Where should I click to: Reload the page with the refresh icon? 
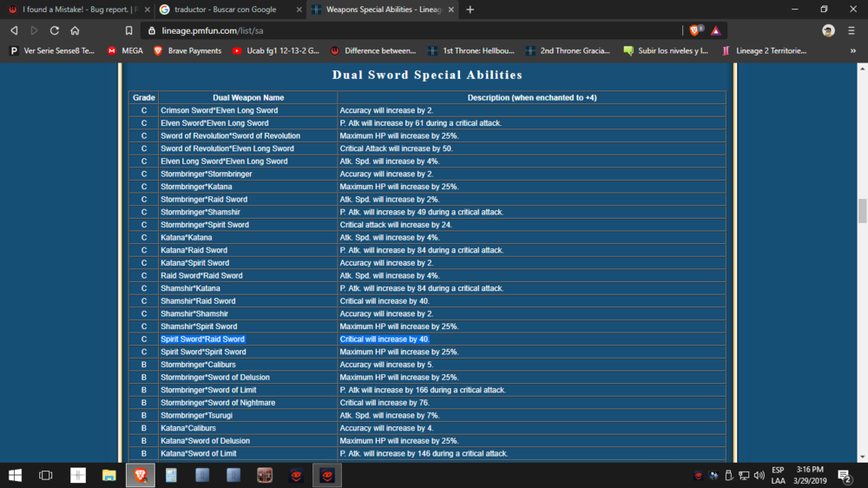(x=54, y=30)
